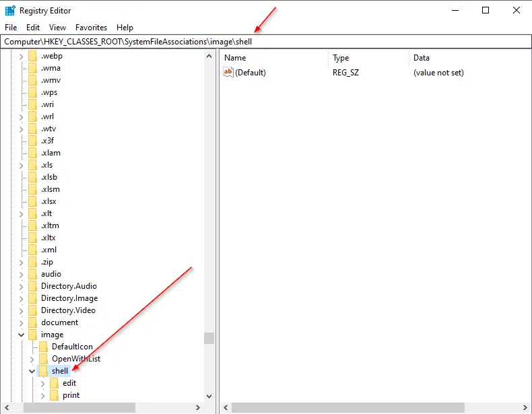Click values pane horizontal scrollbar thumb
The image size is (532, 414).
point(348,407)
